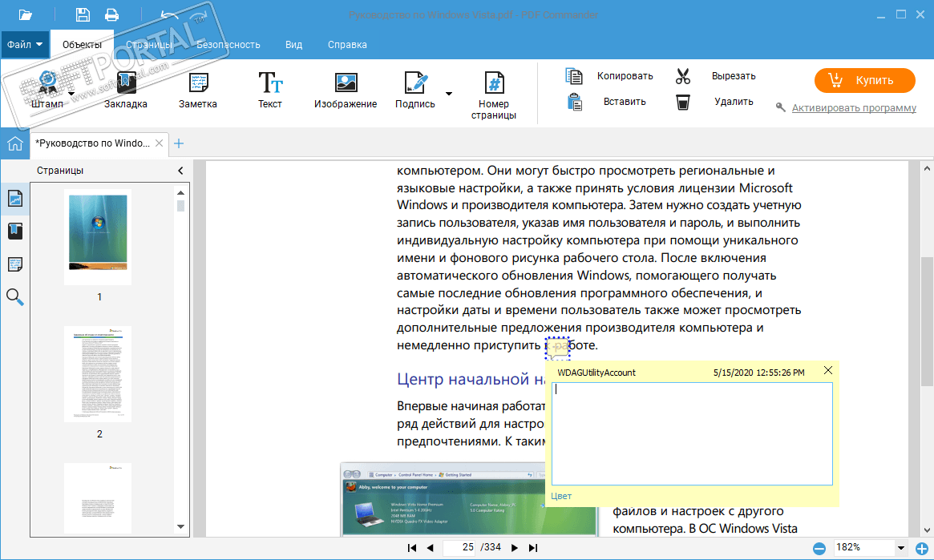
Task: Click the heading Центр начальной
Action: (x=471, y=379)
